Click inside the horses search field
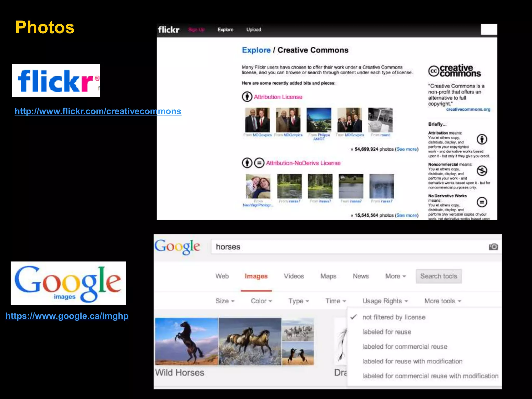Viewport: 532px width, 399px height. [348, 247]
